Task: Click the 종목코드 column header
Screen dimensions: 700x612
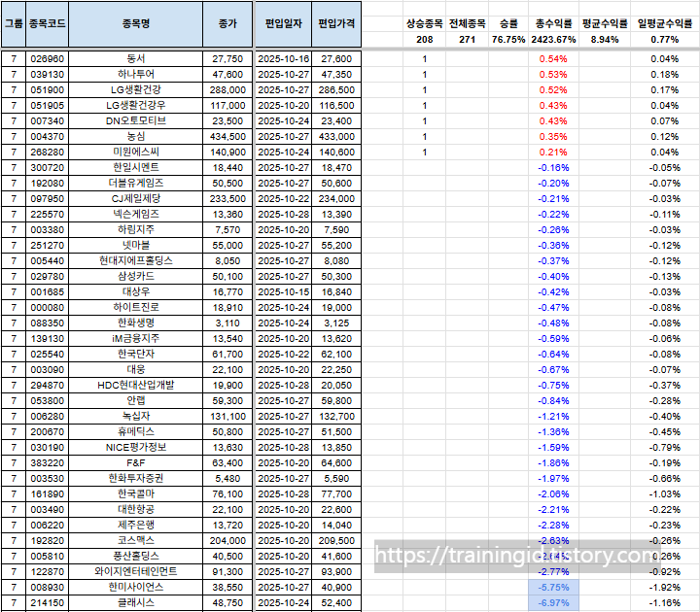Action: tap(48, 24)
